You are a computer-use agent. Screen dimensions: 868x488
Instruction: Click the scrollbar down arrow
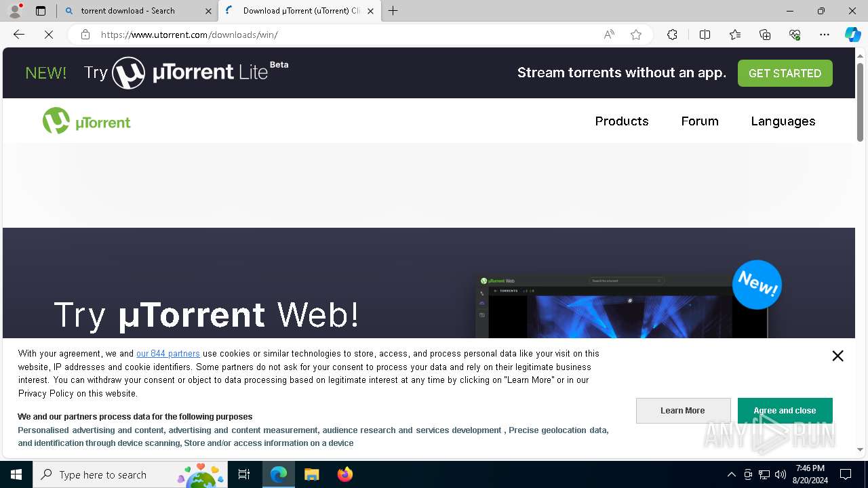(861, 449)
